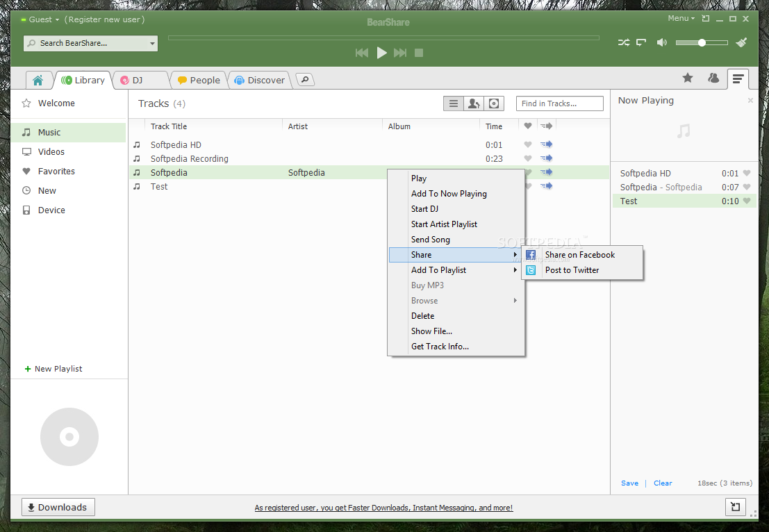Click Register new user link
Viewport: 769px width, 532px height.
coord(104,19)
